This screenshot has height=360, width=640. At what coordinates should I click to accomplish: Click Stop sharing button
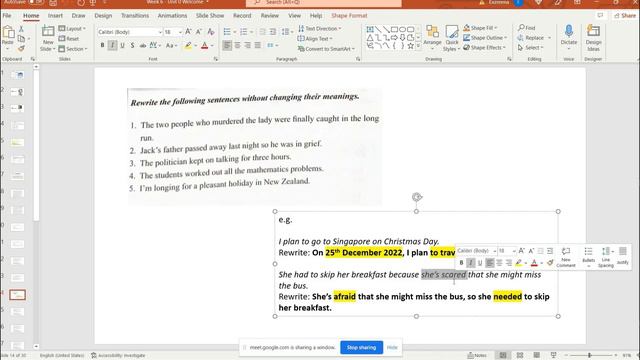[x=361, y=347]
